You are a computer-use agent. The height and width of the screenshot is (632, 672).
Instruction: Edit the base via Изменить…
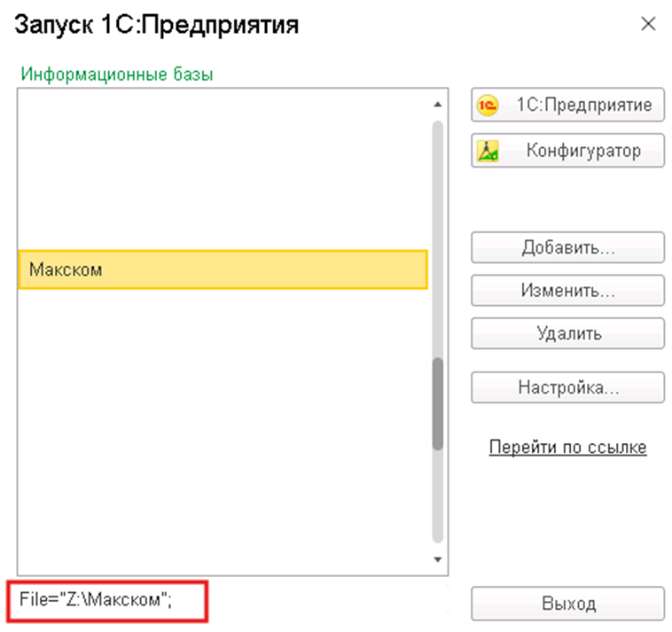pyautogui.click(x=567, y=291)
